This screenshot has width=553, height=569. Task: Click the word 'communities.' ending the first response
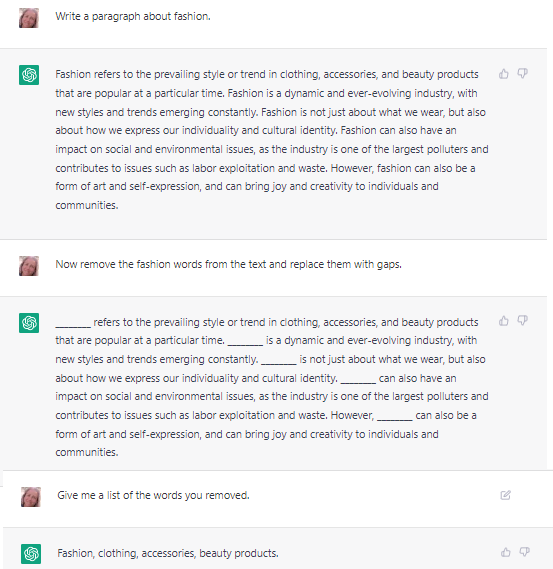pyautogui.click(x=87, y=205)
